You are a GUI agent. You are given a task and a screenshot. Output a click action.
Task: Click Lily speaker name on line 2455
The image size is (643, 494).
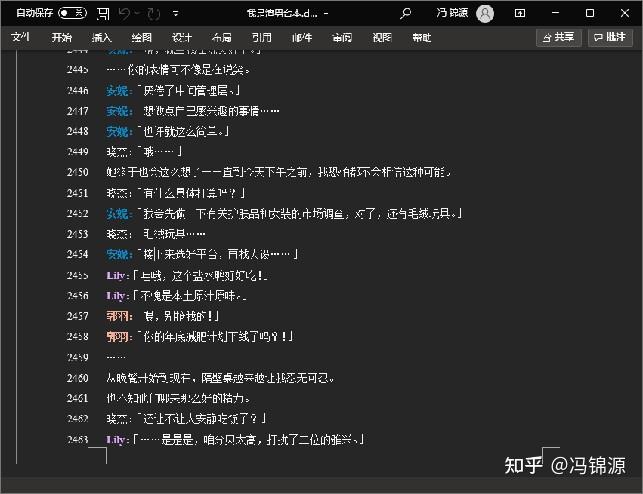click(116, 275)
